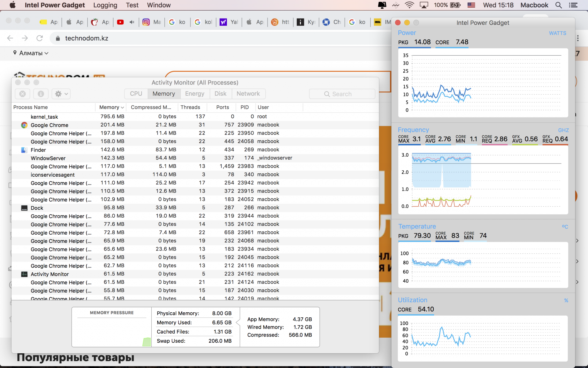This screenshot has width=588, height=368.
Task: Open Chrome three-dot menu
Action: click(x=578, y=38)
